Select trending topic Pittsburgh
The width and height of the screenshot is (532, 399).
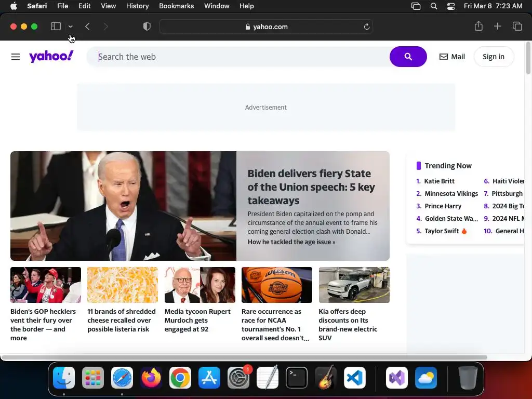click(507, 194)
